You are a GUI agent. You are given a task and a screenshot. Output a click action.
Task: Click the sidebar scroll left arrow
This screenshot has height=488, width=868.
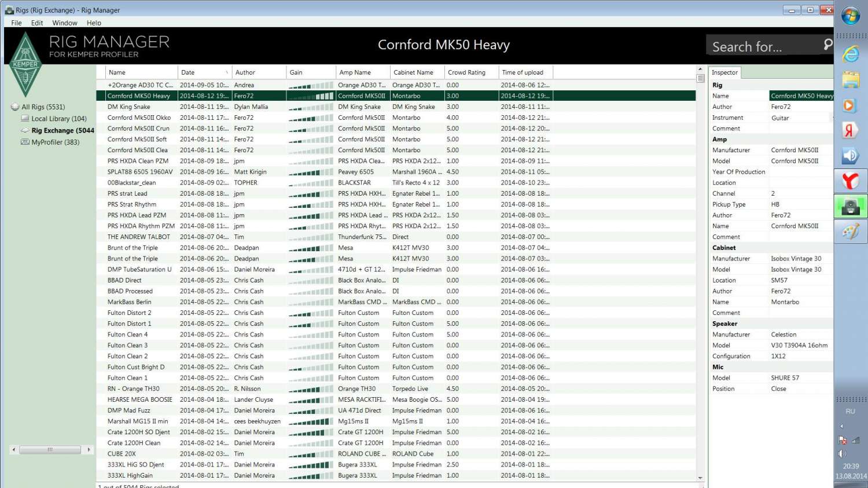(14, 450)
